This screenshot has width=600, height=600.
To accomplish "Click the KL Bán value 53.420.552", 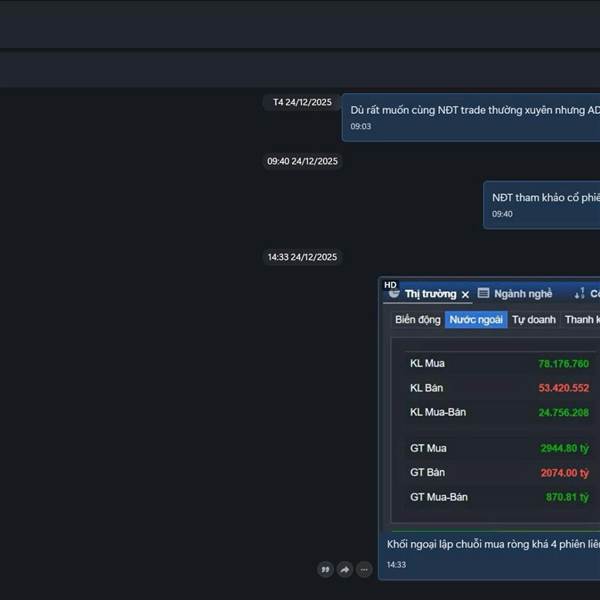I will [564, 388].
